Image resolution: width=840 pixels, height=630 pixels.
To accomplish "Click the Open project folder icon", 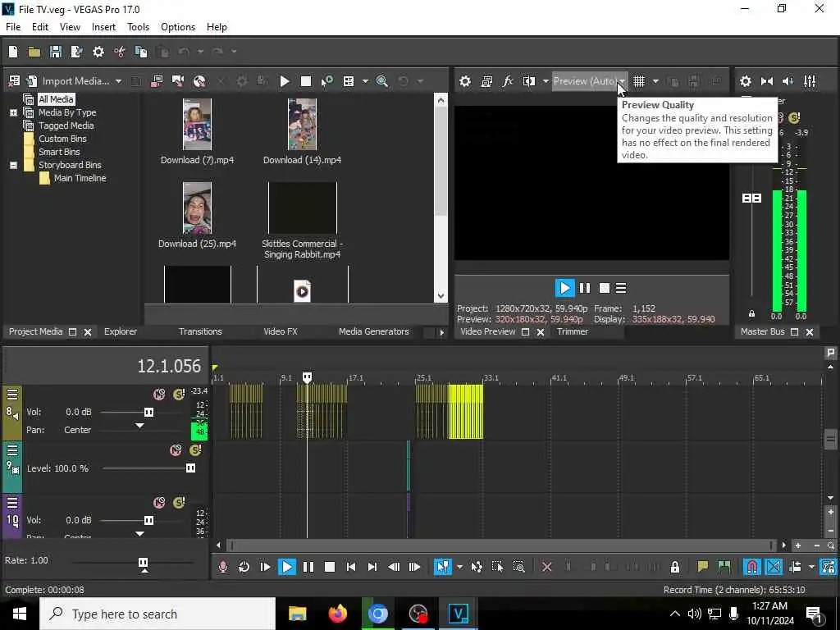I will click(x=34, y=52).
